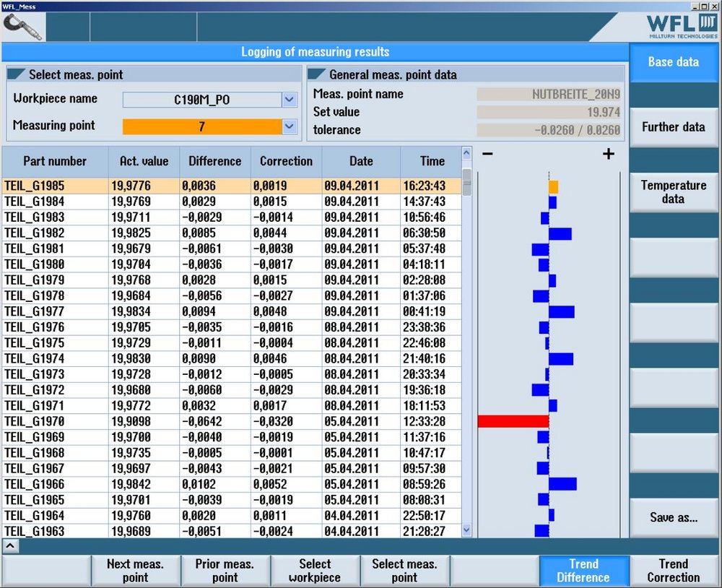Expand the Measuring point dropdown arrow
The width and height of the screenshot is (722, 588).
[x=289, y=126]
